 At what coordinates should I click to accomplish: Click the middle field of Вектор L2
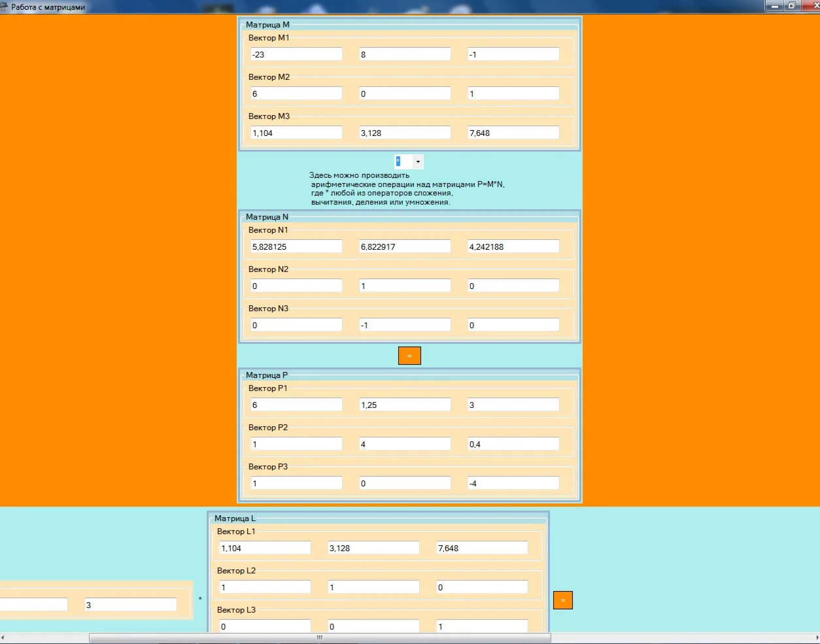coord(373,587)
